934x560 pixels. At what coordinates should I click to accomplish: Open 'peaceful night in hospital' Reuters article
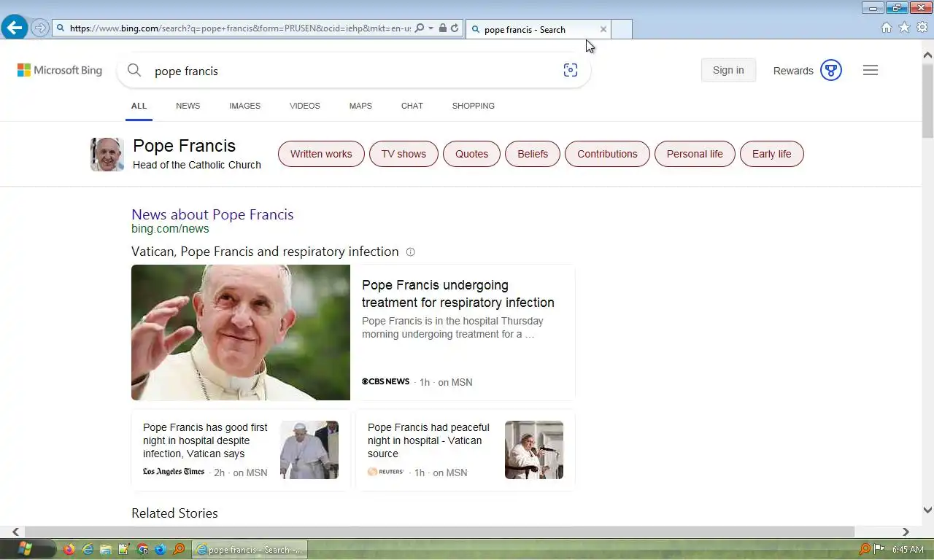tap(428, 440)
